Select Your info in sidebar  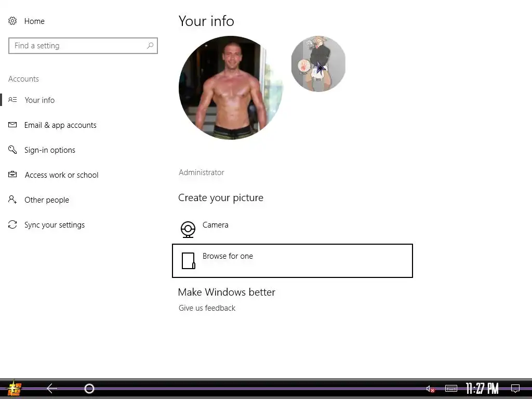(39, 100)
